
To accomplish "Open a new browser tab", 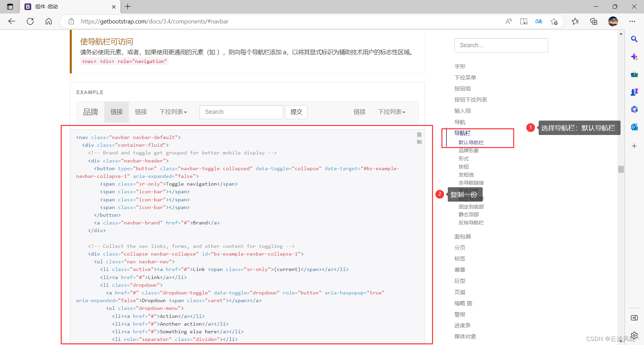I will point(128,7).
